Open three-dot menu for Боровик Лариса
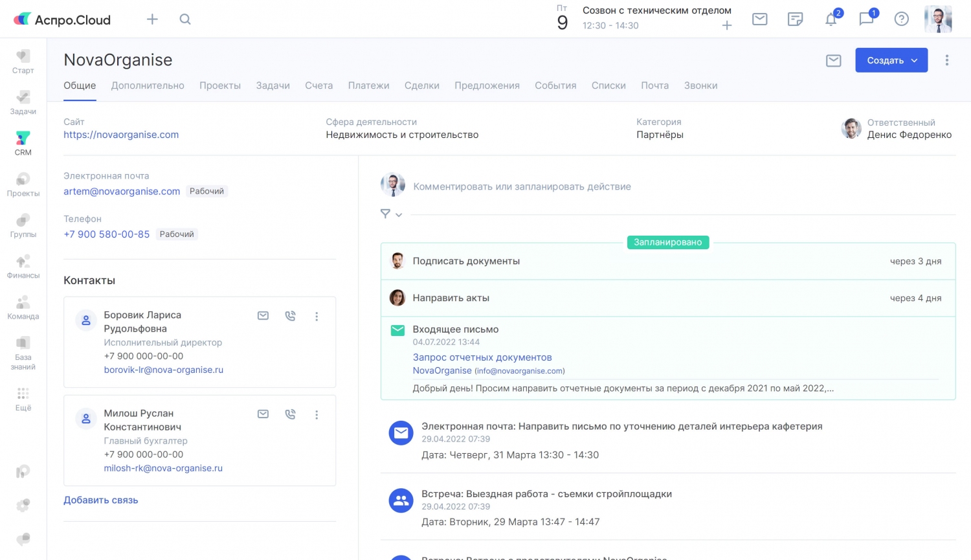Image resolution: width=971 pixels, height=560 pixels. click(317, 317)
